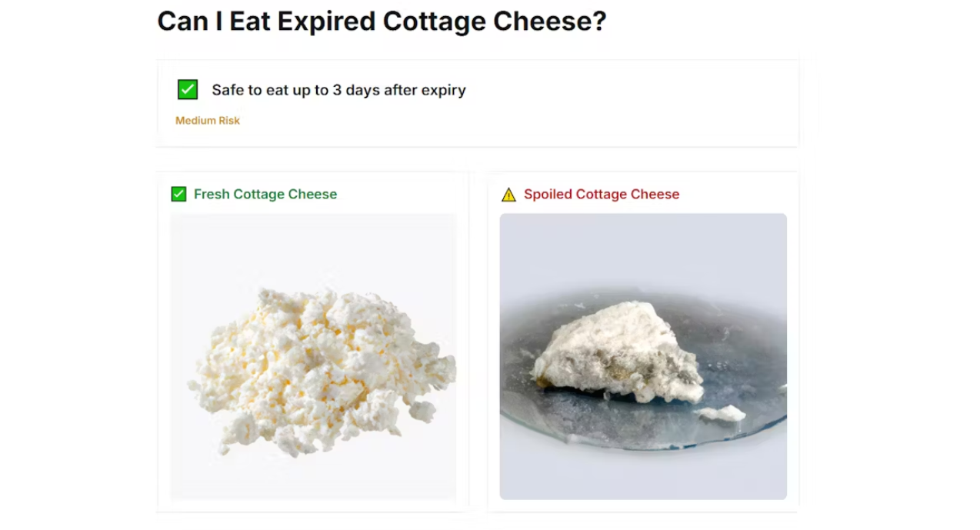Click the word Expired in the page title

click(x=326, y=22)
